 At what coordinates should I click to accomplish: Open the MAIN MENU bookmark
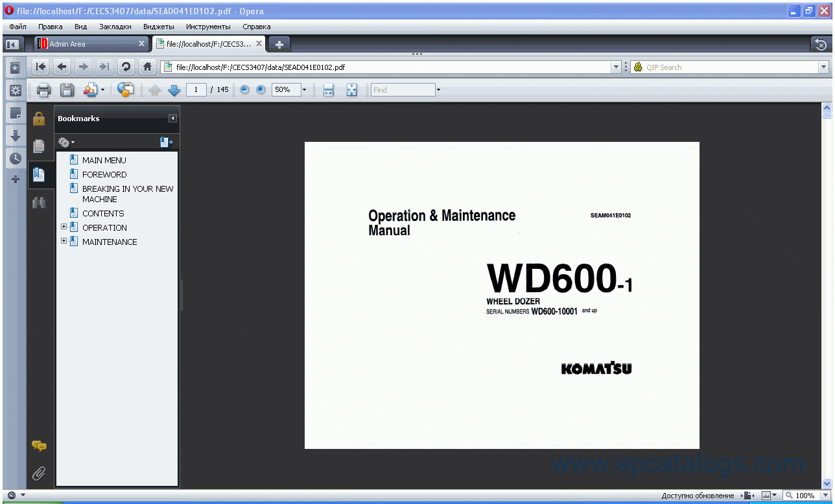coord(104,160)
